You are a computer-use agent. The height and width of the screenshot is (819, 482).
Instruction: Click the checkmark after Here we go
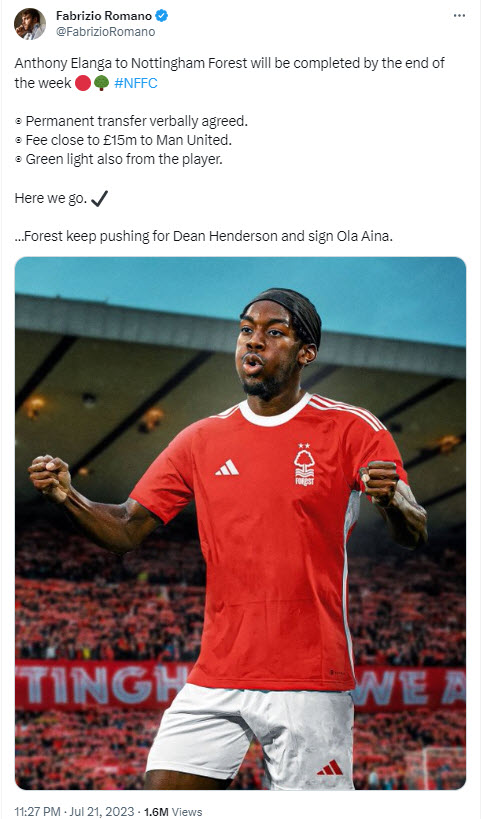point(99,198)
